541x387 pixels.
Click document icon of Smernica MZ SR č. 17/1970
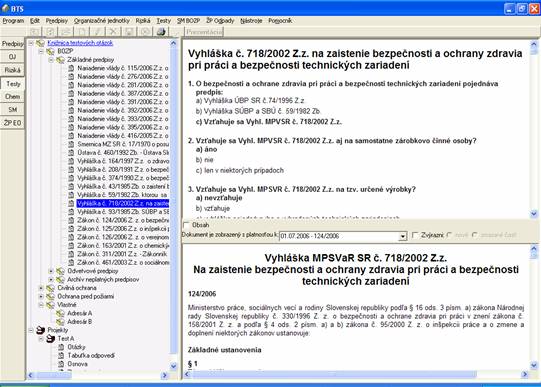coord(71,144)
